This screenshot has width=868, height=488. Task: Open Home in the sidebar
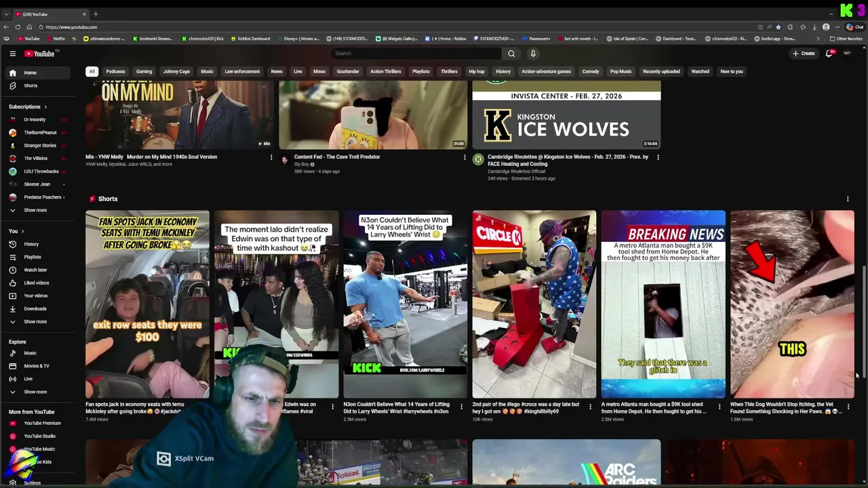(x=39, y=73)
